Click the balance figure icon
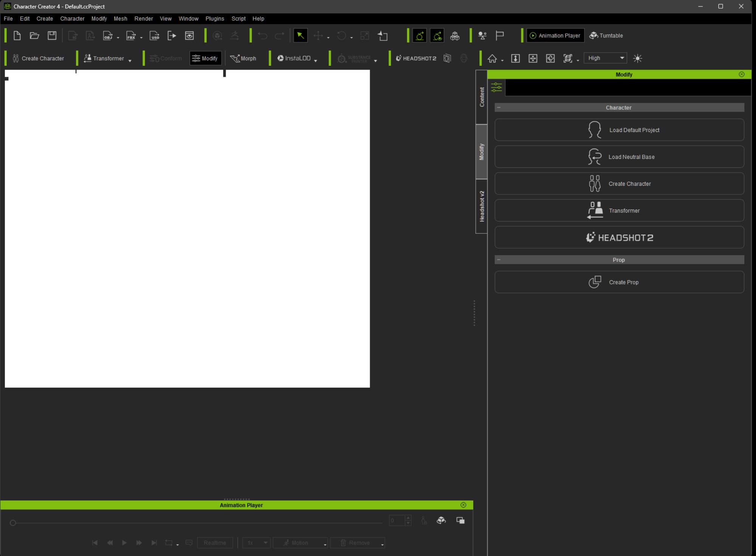Screen dimensions: 756x556 click(482, 36)
